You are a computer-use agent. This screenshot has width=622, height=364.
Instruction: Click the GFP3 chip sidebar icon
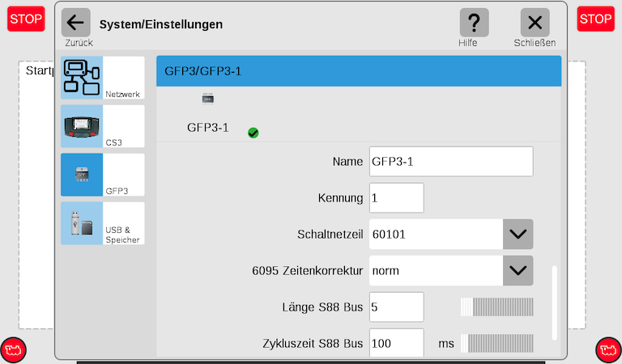[x=82, y=175]
